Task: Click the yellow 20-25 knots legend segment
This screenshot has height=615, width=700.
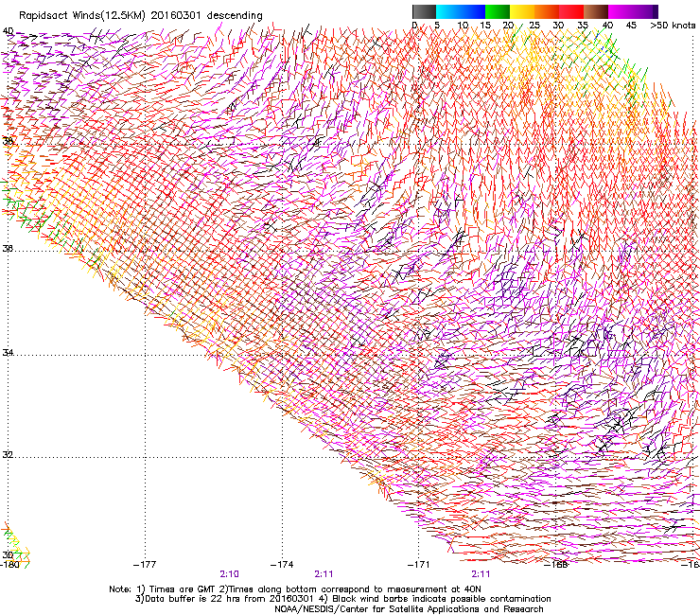Action: pyautogui.click(x=522, y=11)
